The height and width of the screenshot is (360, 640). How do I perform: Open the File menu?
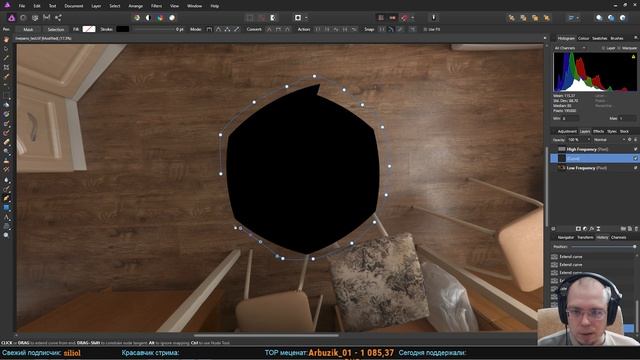click(x=22, y=6)
